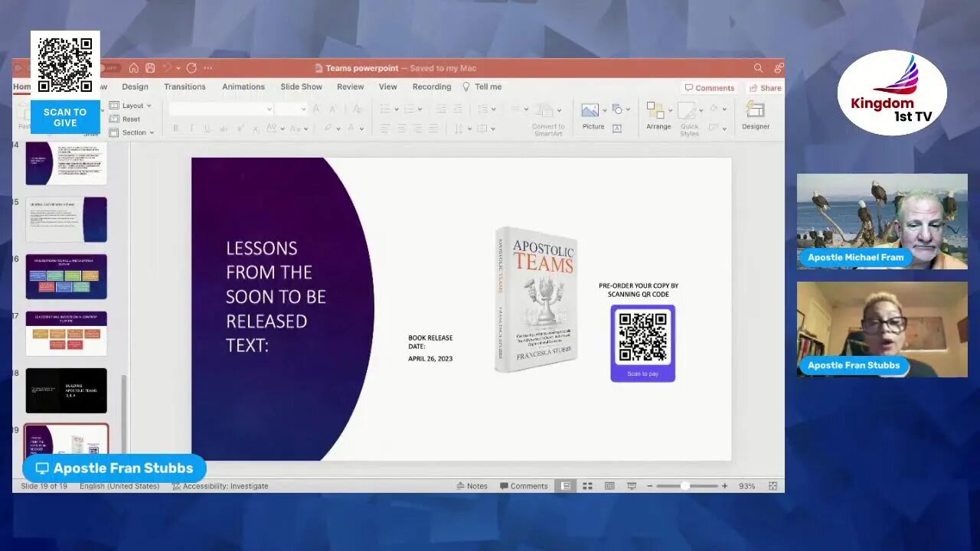
Task: Select slide 17 thumbnail
Action: click(x=67, y=333)
